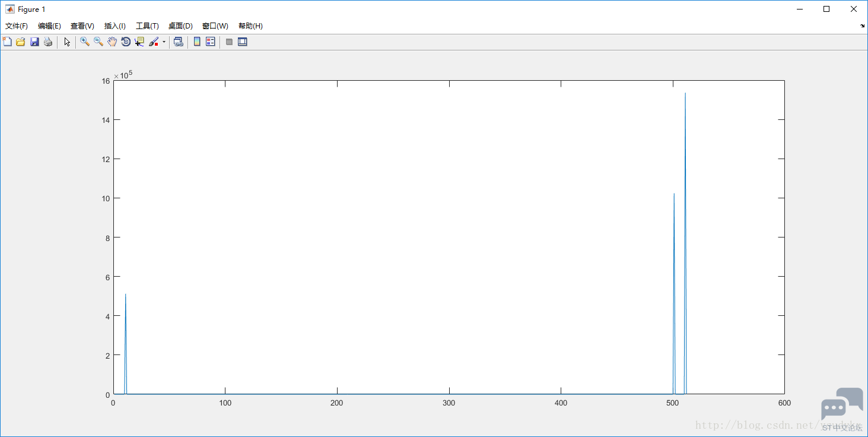This screenshot has width=868, height=437.
Task: Click the y-axis tick label 14
Action: coord(106,120)
